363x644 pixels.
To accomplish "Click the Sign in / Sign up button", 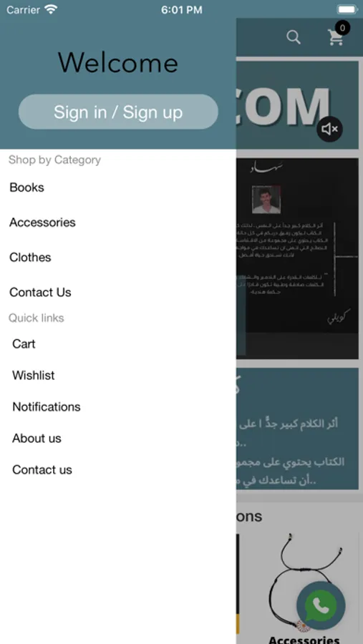I will (118, 112).
